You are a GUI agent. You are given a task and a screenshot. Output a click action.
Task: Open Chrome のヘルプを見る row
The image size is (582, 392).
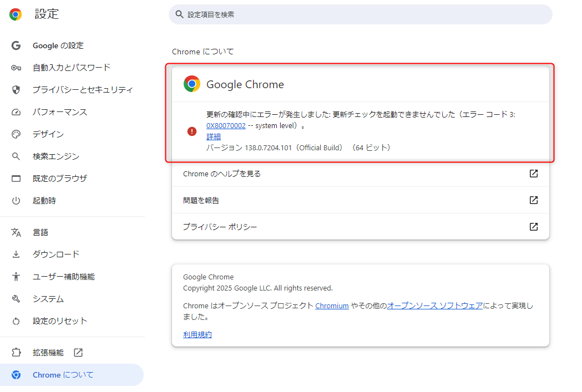[361, 174]
